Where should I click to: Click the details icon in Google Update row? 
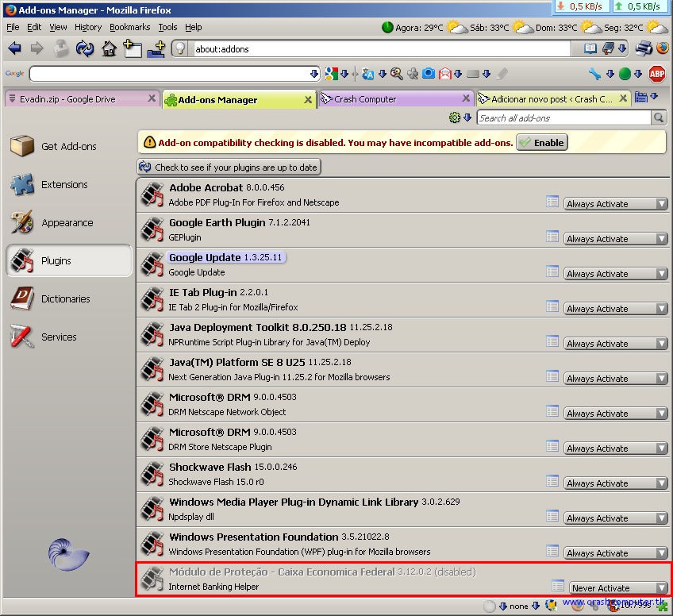coord(552,271)
